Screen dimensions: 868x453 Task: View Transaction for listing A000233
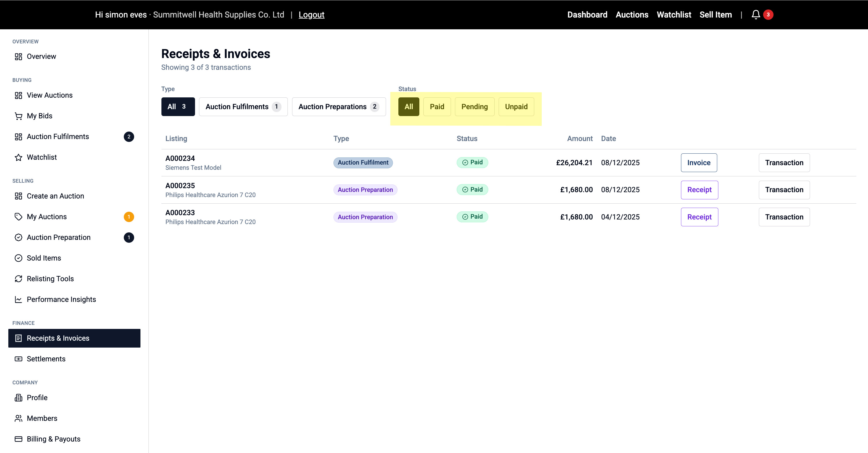pos(784,217)
